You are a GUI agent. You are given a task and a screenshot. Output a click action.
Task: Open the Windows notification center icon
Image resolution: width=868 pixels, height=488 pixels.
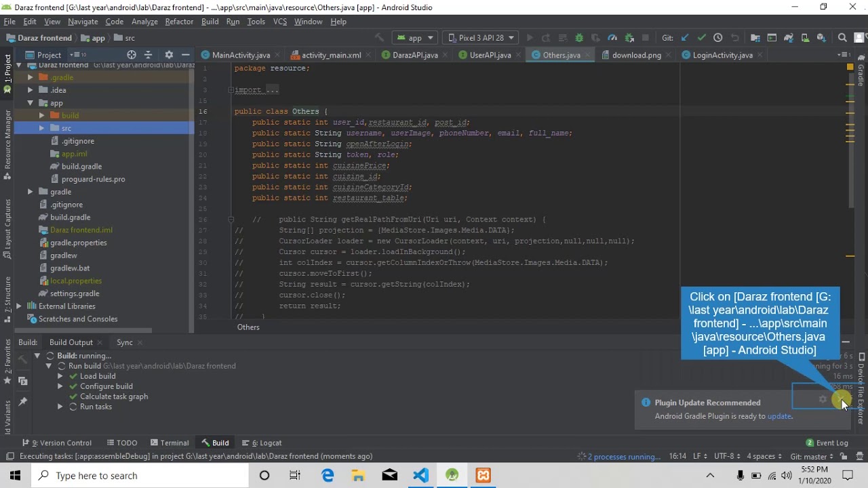tap(848, 475)
